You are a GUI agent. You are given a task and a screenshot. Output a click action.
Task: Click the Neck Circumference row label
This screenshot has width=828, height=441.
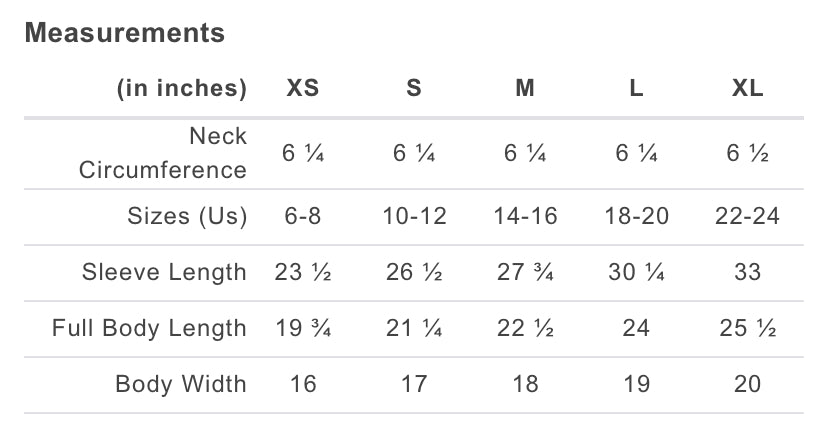pos(163,153)
